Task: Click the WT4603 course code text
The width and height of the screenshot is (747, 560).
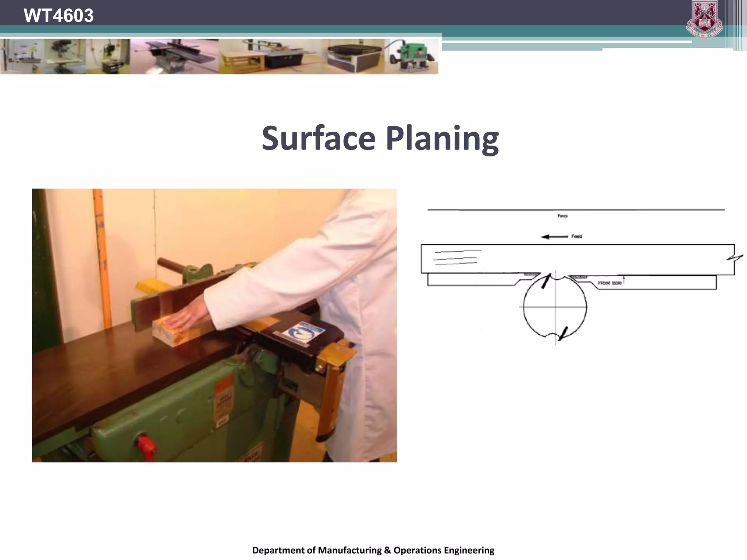Action: point(59,16)
